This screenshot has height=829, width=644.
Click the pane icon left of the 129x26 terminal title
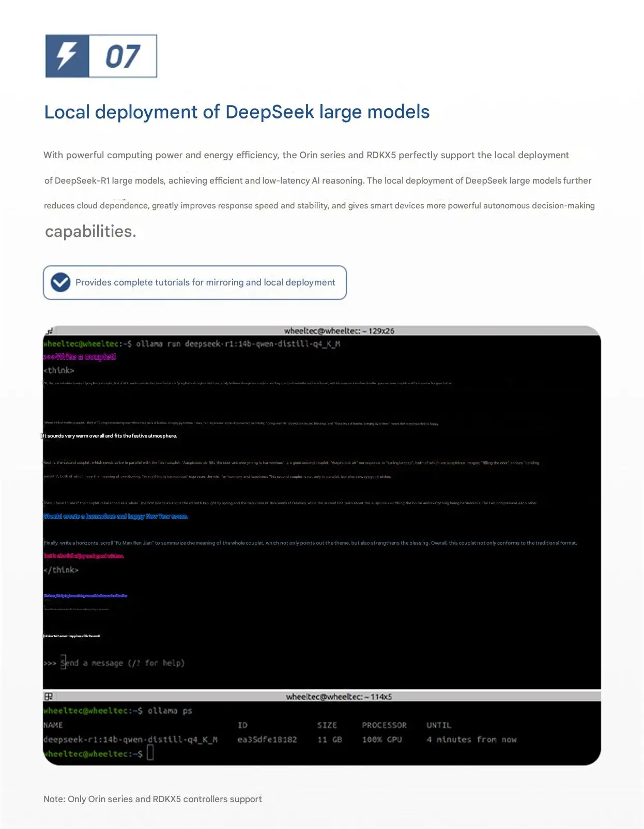49,331
